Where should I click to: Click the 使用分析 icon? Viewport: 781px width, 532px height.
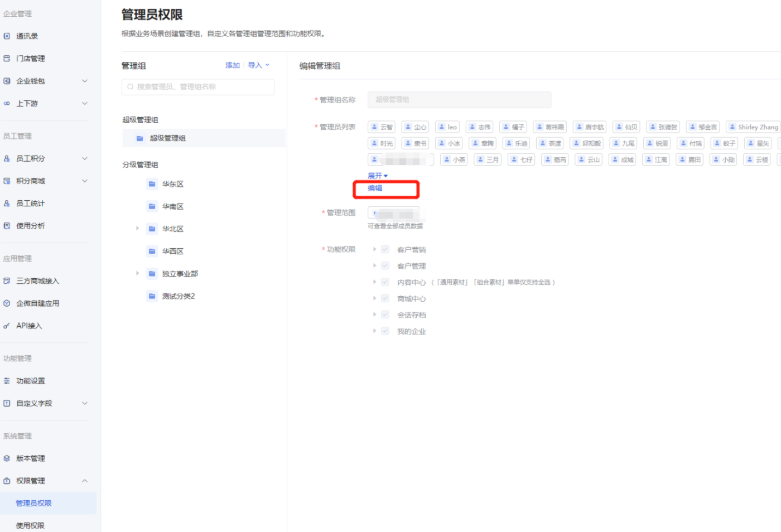click(7, 226)
